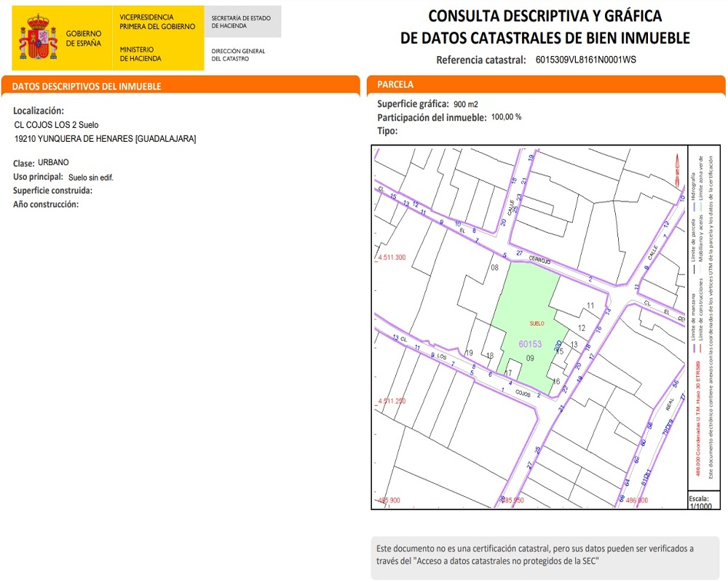Click the Secretaría de Estado de Hacienda box
This screenshot has height=582, width=728.
click(x=242, y=21)
